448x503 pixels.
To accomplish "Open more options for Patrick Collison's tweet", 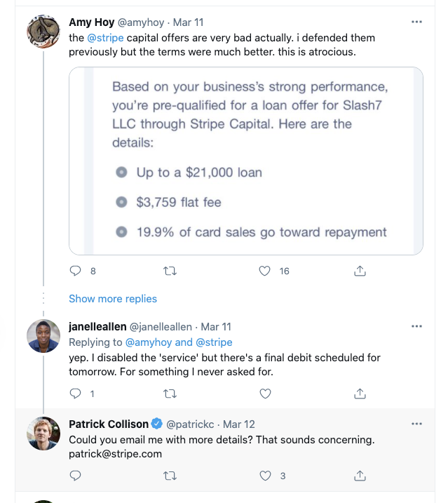I will pos(416,424).
